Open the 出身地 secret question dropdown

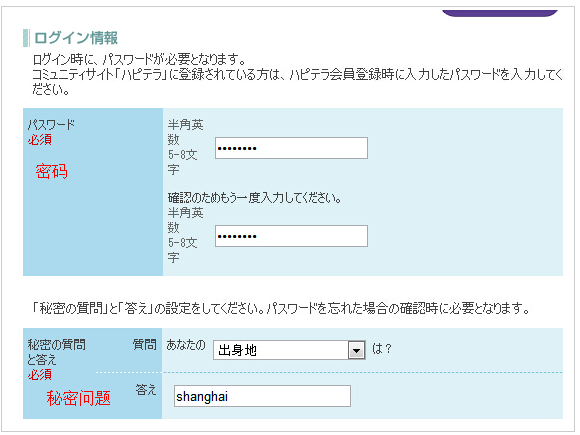pos(289,350)
